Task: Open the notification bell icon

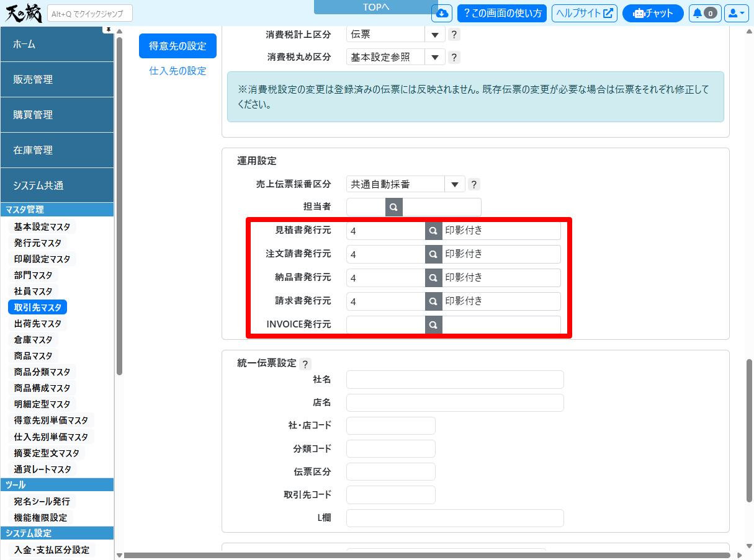Action: 704,13
